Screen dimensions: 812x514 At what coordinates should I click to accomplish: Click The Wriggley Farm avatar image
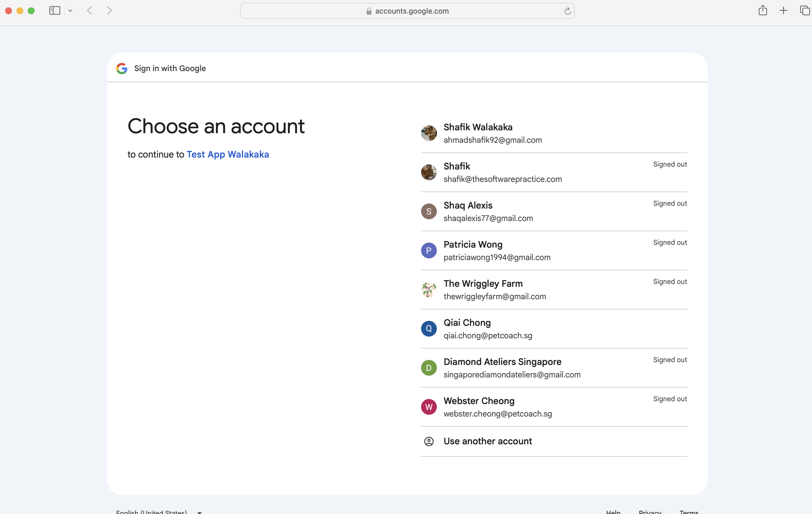point(429,290)
